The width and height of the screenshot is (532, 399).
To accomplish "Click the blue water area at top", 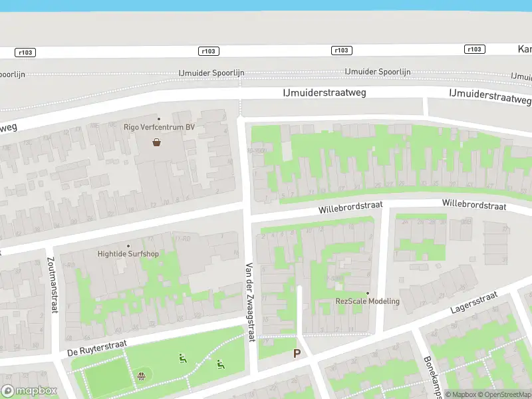I will (266, 4).
